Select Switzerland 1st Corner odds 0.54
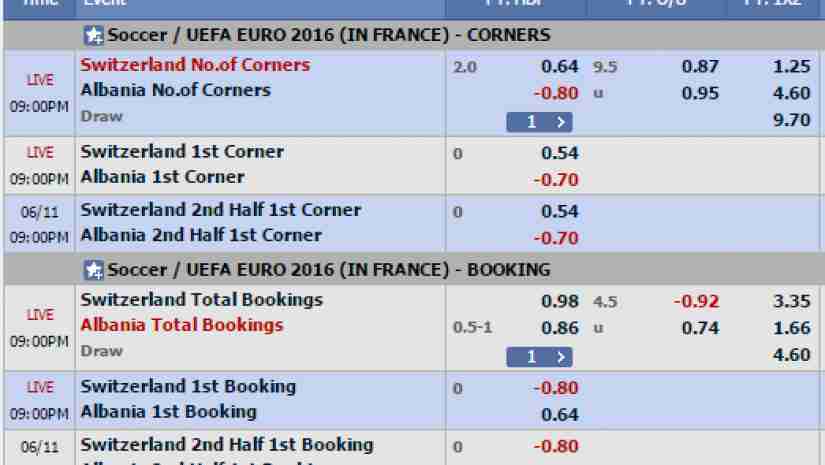 (x=559, y=154)
